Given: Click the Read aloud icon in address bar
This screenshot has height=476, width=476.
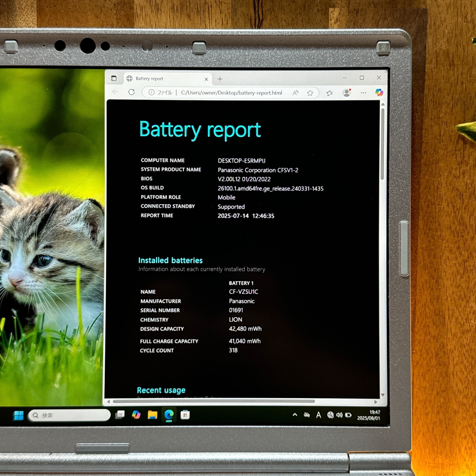Looking at the screenshot, I should [x=295, y=93].
